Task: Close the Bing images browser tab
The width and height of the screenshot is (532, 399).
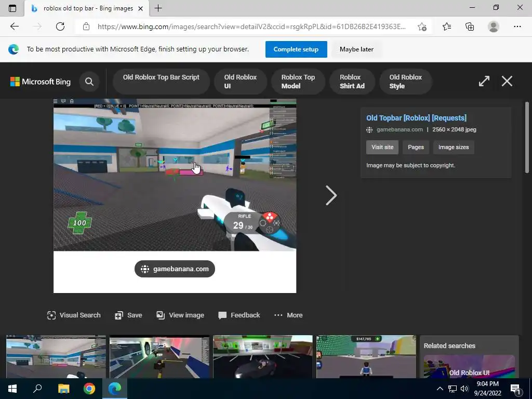Action: pos(140,8)
